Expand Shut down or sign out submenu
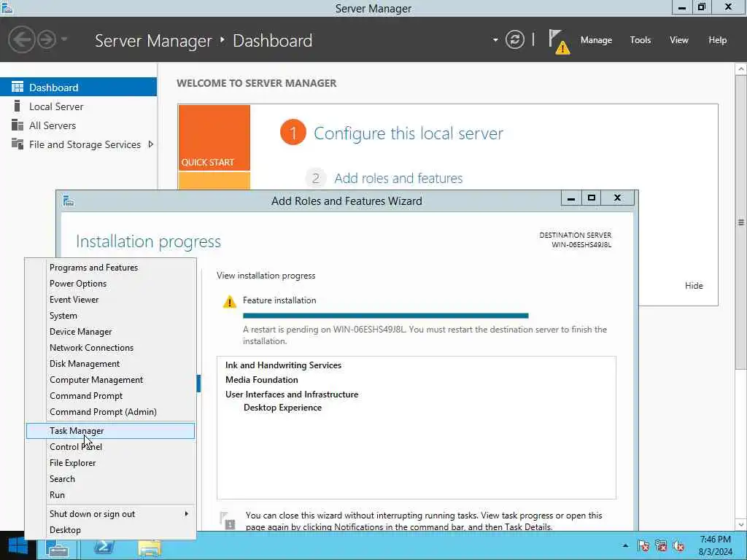The height and width of the screenshot is (560, 747). click(110, 514)
